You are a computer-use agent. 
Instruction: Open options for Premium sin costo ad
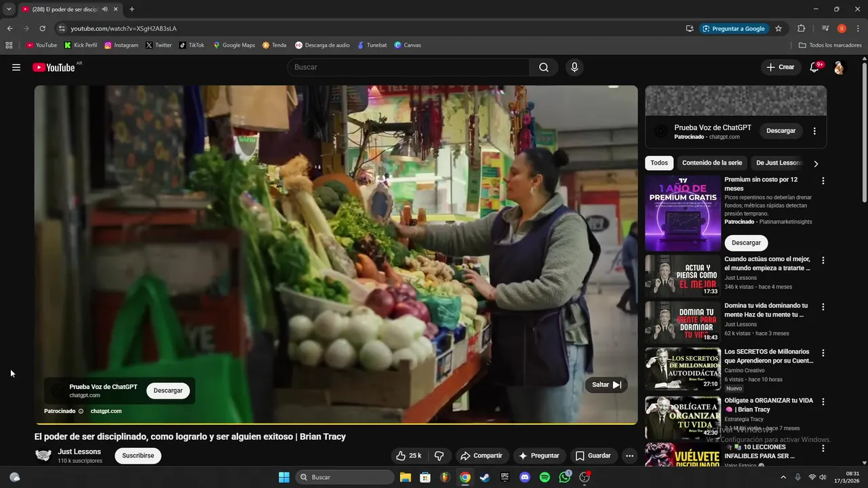tap(823, 181)
